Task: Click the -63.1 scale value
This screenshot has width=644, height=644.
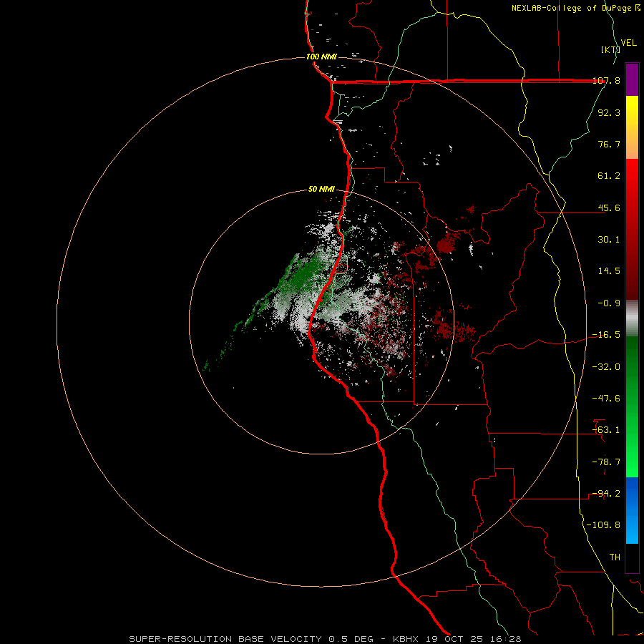Action: click(606, 430)
